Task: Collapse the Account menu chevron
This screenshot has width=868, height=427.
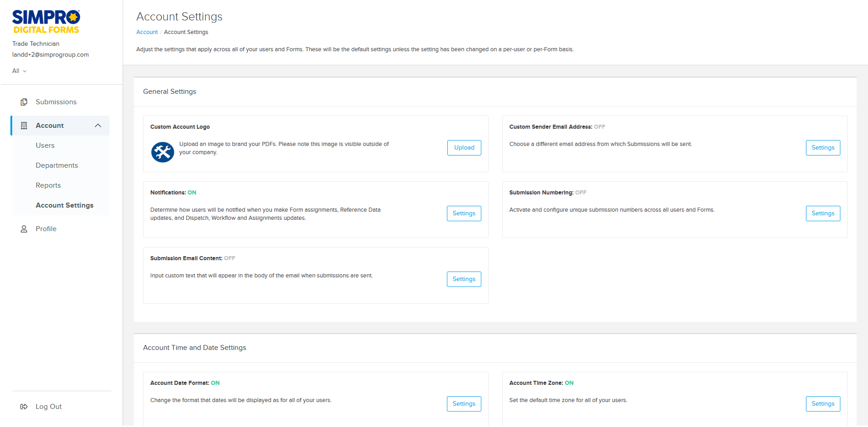Action: pyautogui.click(x=98, y=126)
